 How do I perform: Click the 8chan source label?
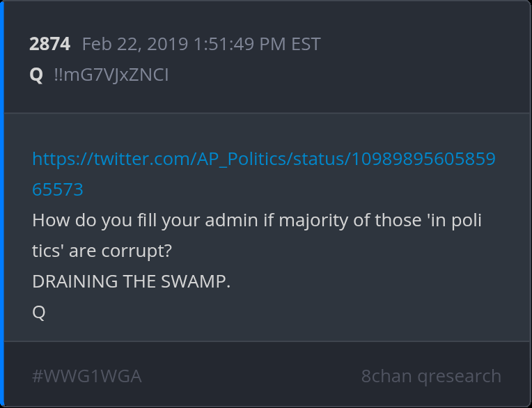pyautogui.click(x=386, y=376)
